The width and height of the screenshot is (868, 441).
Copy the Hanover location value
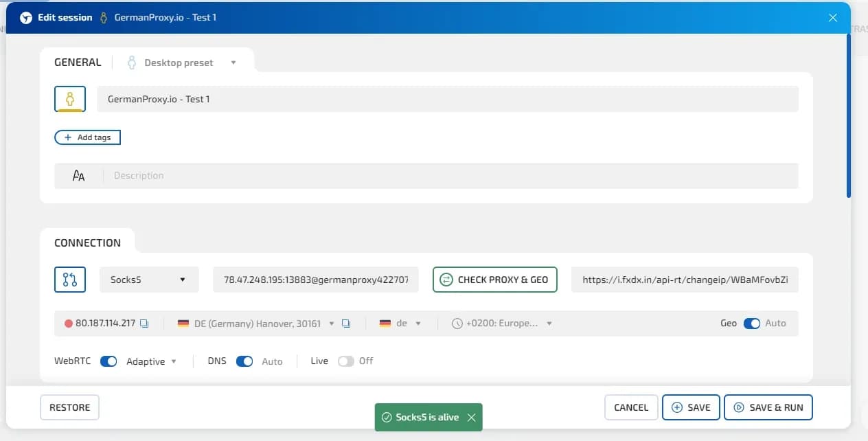pos(347,323)
